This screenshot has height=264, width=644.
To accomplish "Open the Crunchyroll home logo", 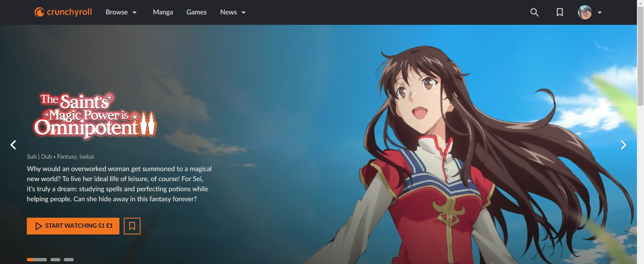I will click(63, 12).
